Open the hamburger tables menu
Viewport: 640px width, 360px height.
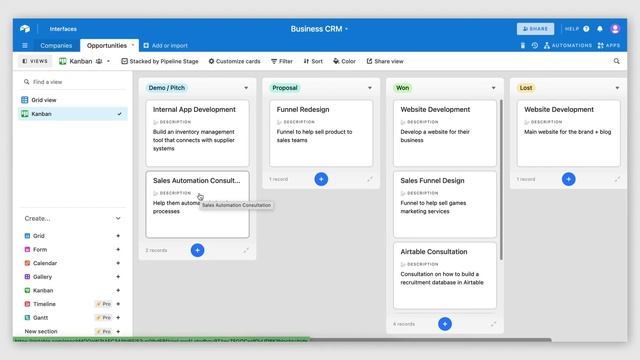click(x=25, y=45)
